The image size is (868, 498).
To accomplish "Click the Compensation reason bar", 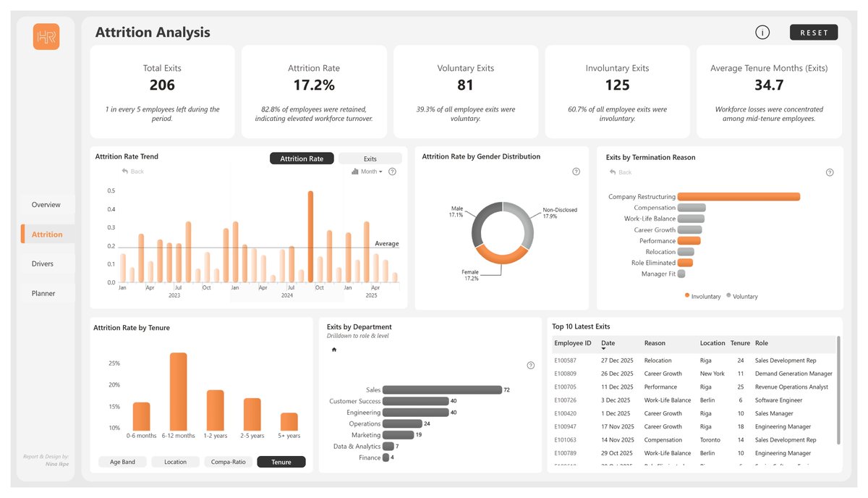I will pyautogui.click(x=692, y=208).
